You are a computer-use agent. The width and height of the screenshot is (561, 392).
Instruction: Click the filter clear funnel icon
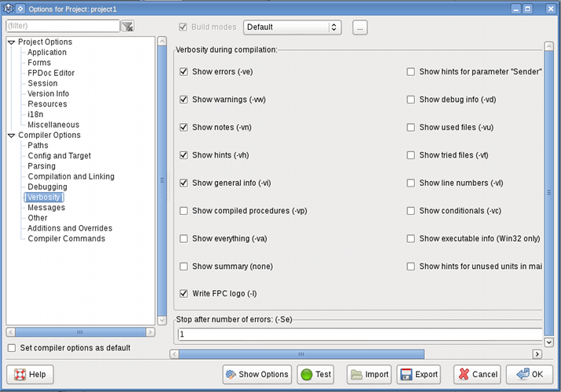point(128,27)
